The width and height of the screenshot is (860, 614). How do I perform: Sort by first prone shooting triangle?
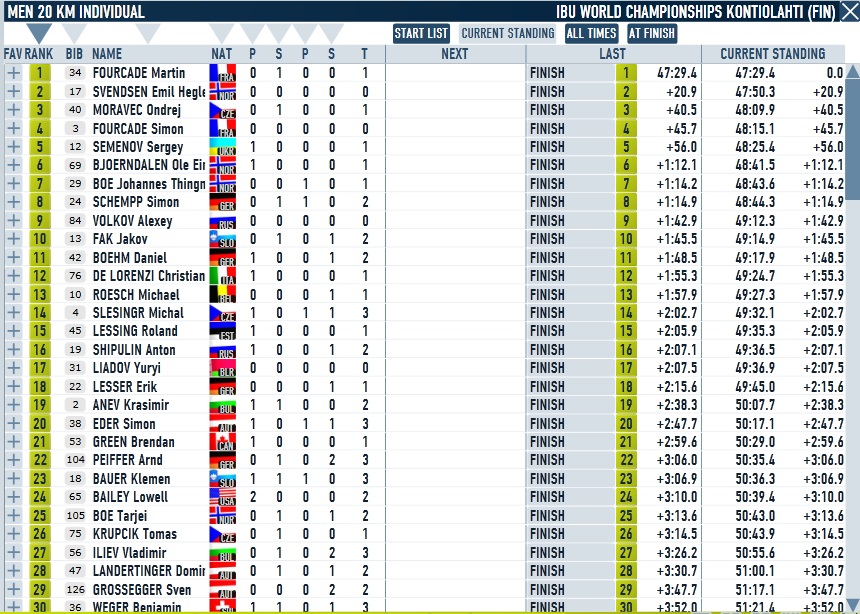[x=252, y=33]
